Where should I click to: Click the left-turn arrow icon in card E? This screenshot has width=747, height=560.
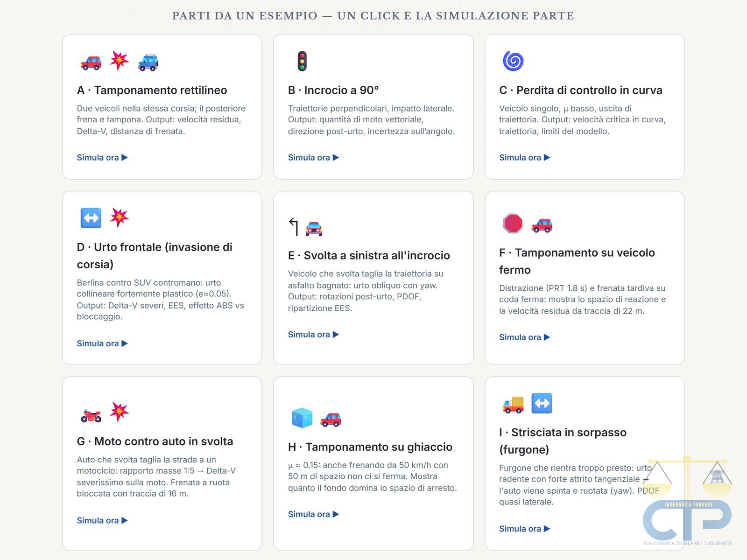(x=294, y=227)
